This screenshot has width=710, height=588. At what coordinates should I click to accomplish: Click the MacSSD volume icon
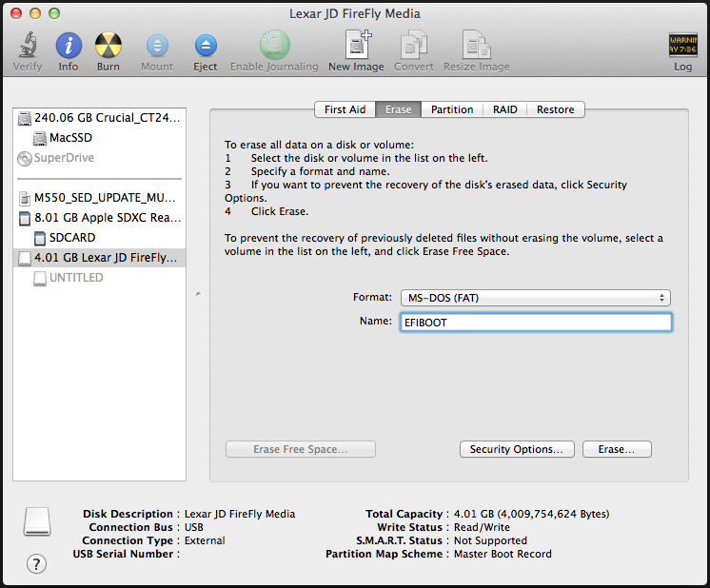[40, 138]
